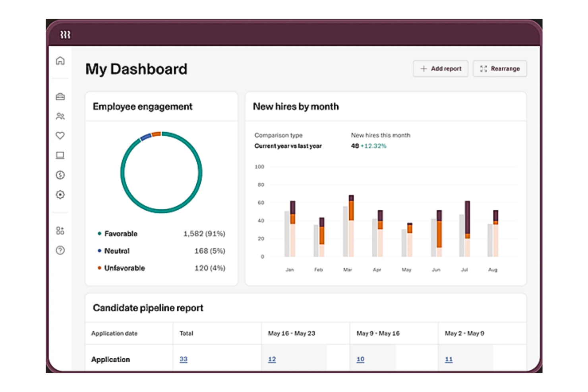Open the heart benefits icon in sidebar
588x392 pixels.
tap(60, 135)
